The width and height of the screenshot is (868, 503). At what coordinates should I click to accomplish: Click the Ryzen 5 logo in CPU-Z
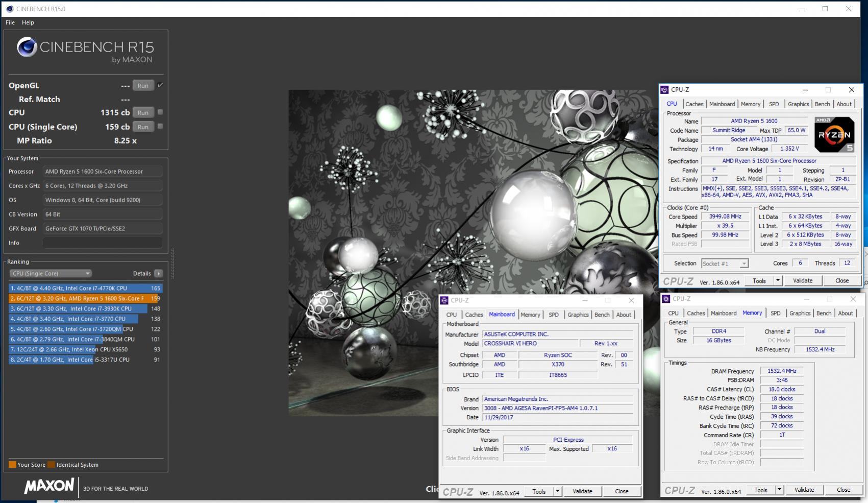(x=834, y=135)
